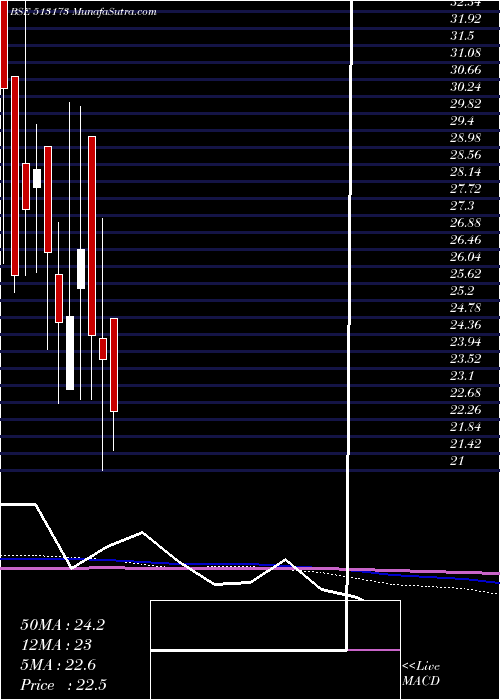Click the 50MA : 24.2 readout
Viewport: 500px width, 700px height.
[62, 625]
